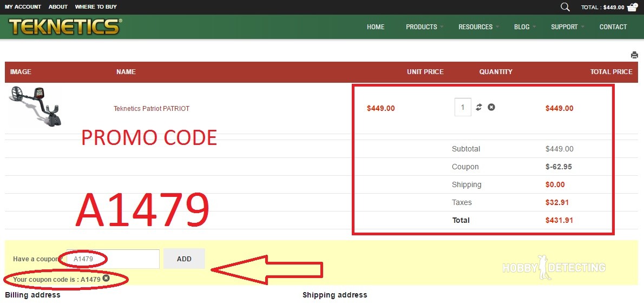Viewport: 644px width, 304px height.
Task: Open the shopping cart basket icon
Action: point(633,7)
